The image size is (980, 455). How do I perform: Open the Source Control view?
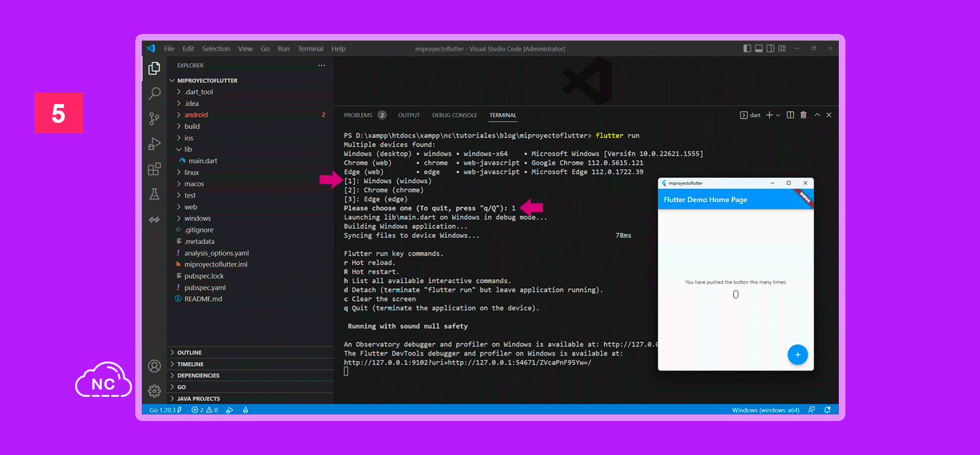pyautogui.click(x=154, y=118)
